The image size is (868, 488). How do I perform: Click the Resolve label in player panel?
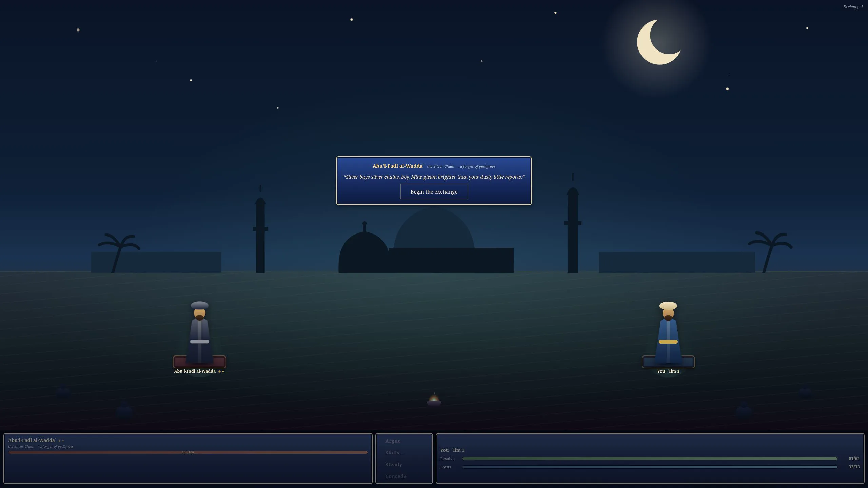pos(447,459)
